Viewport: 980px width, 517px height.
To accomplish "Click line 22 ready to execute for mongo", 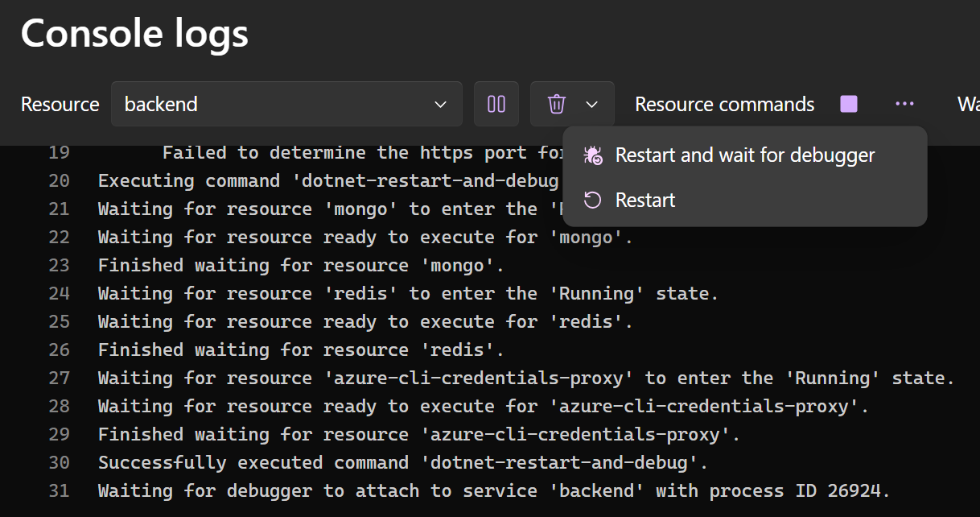I will click(365, 237).
